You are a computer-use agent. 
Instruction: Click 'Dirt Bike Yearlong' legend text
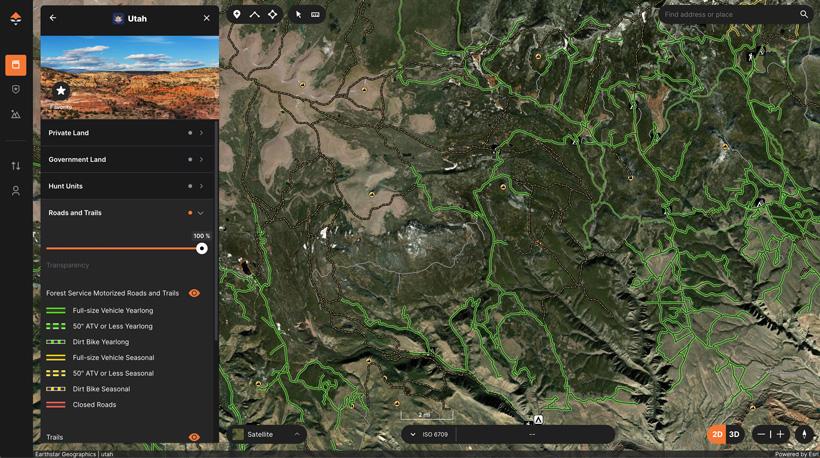(100, 342)
